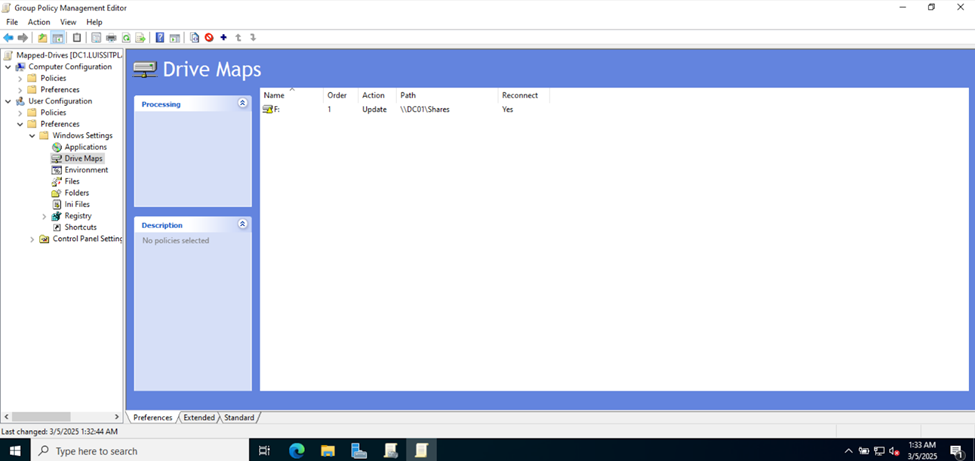Click the taskbar search box
The height and width of the screenshot is (461, 975).
click(x=139, y=450)
